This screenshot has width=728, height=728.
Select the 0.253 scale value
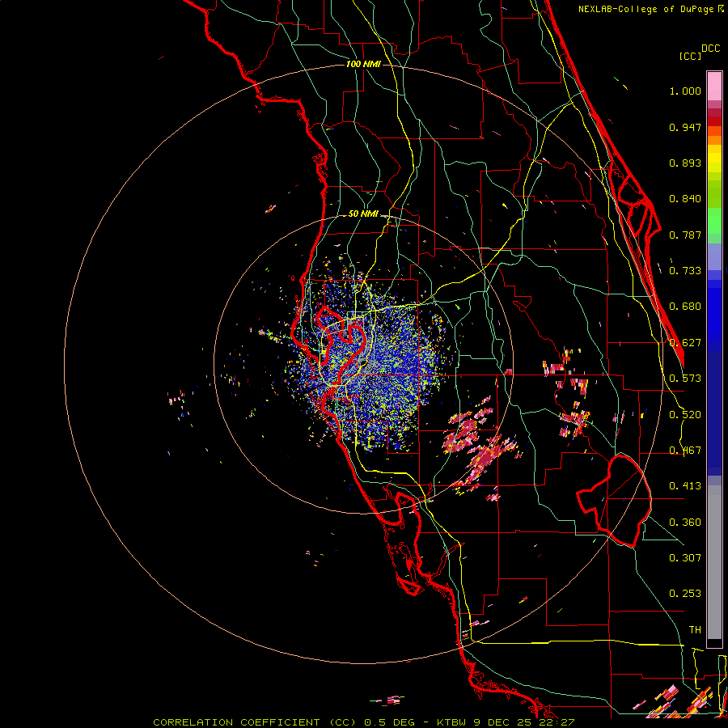[x=685, y=594]
